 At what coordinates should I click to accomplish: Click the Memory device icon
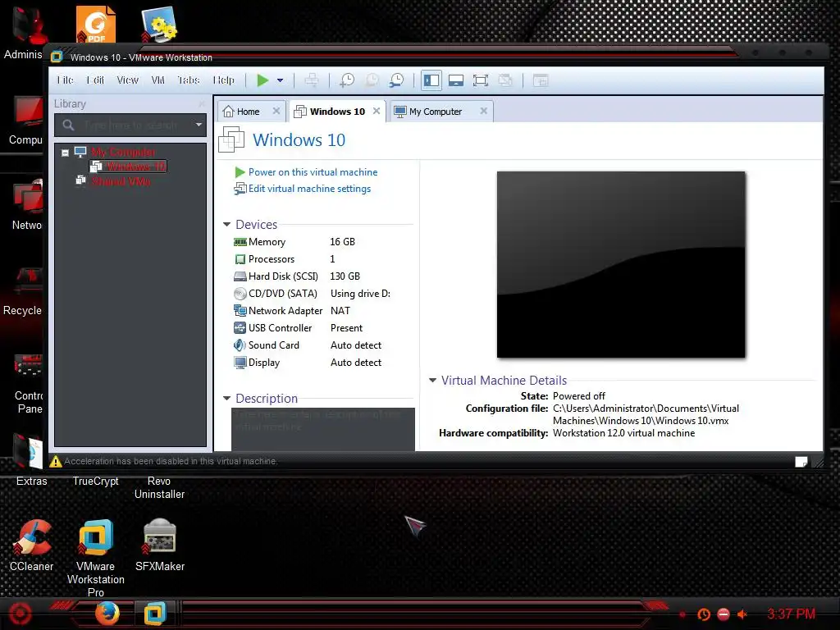pyautogui.click(x=240, y=242)
